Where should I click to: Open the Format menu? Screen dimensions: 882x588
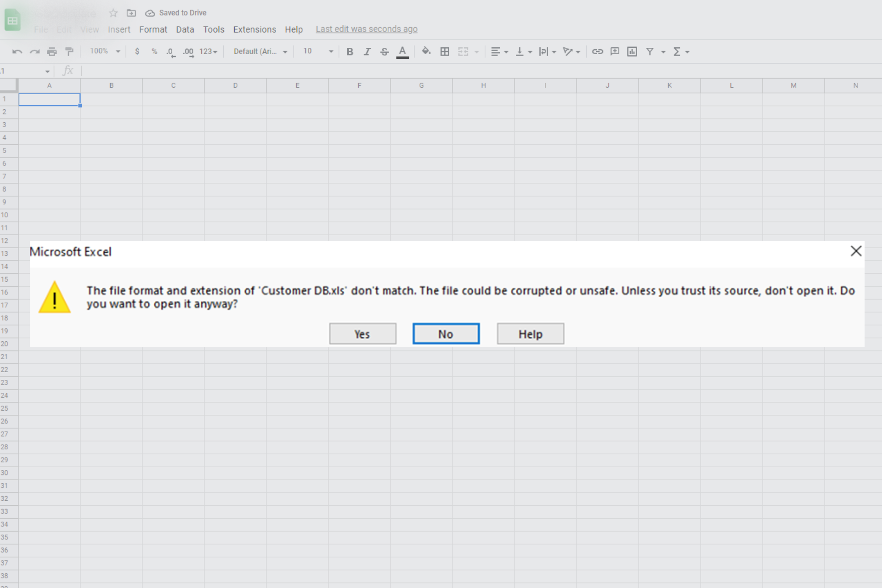pos(153,29)
